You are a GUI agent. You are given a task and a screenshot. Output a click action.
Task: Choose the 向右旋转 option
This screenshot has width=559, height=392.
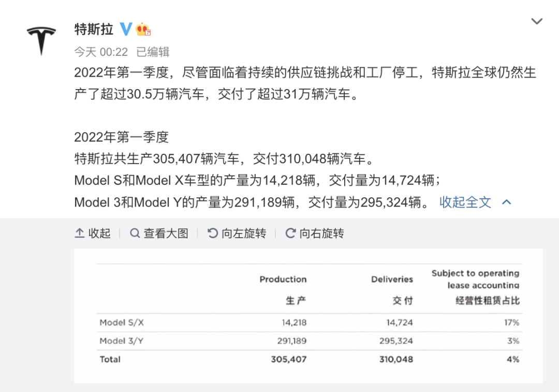click(x=321, y=234)
